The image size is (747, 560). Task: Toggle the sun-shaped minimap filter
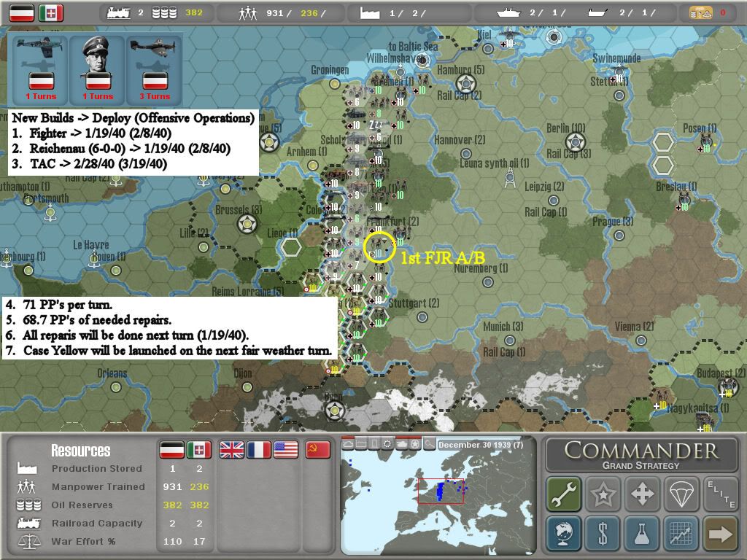pos(388,444)
